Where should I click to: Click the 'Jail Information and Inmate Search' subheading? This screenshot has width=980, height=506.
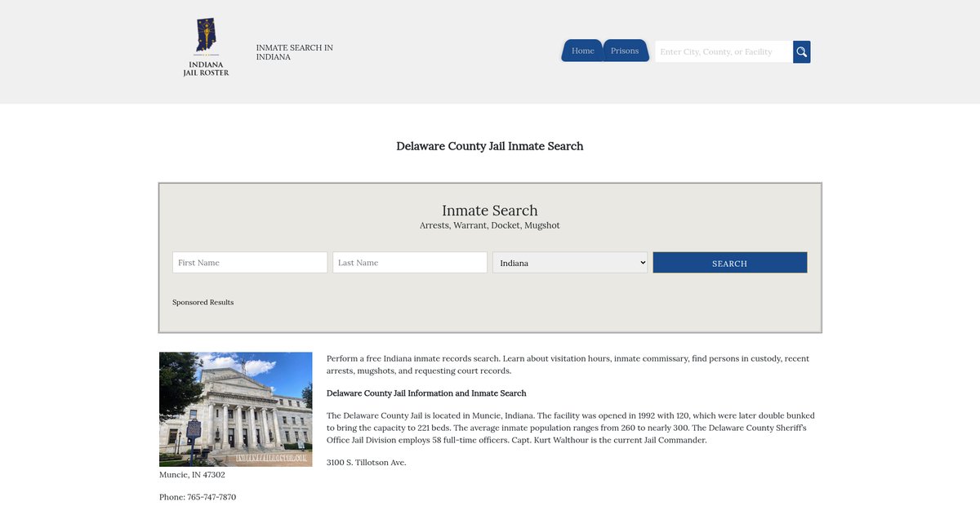click(426, 393)
